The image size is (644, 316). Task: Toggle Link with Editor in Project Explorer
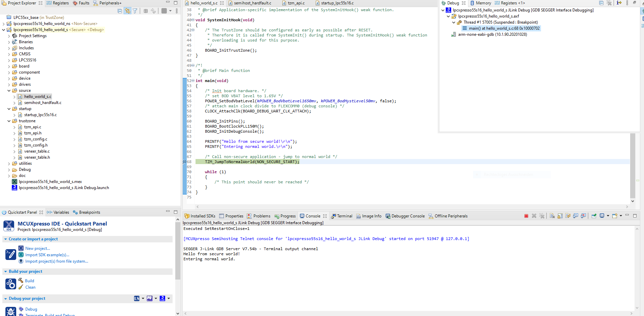127,10
